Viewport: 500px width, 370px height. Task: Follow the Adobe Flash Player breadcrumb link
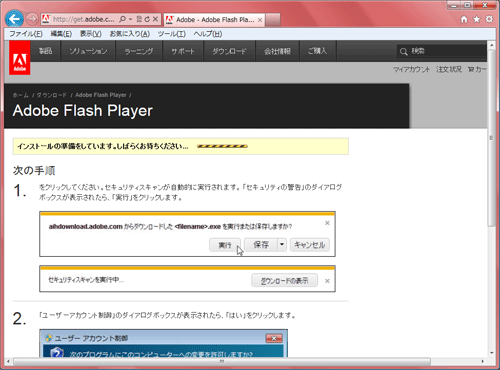click(101, 95)
